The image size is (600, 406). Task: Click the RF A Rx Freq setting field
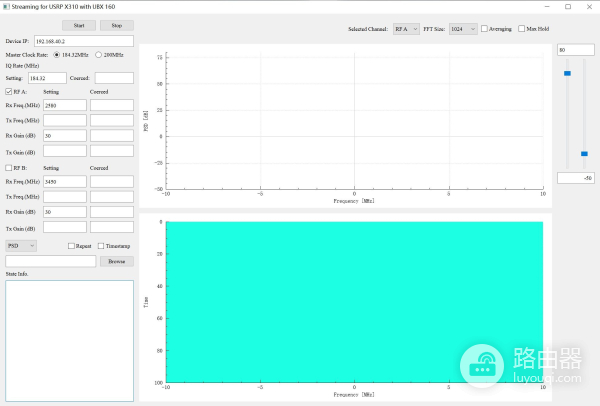[x=65, y=105]
